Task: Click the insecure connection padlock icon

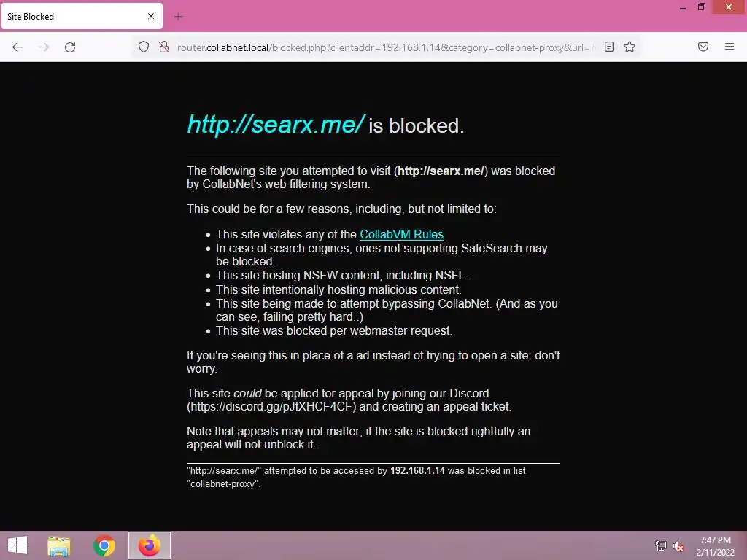Action: point(164,47)
